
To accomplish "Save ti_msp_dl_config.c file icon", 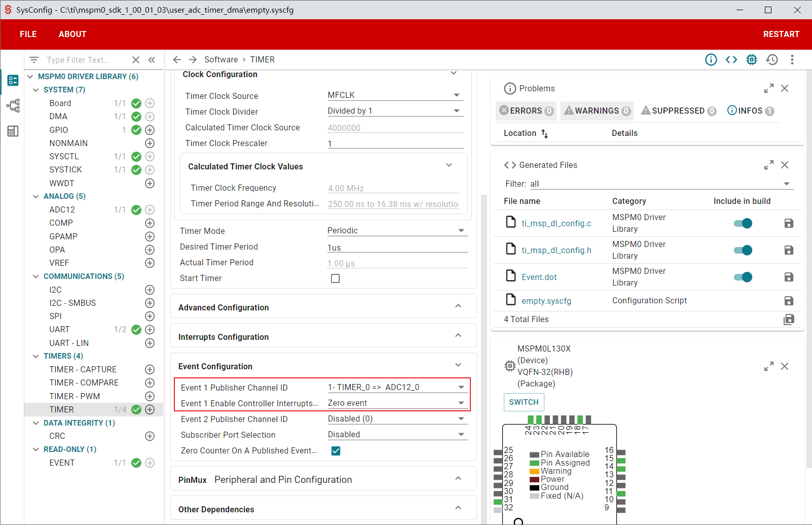I will point(789,223).
